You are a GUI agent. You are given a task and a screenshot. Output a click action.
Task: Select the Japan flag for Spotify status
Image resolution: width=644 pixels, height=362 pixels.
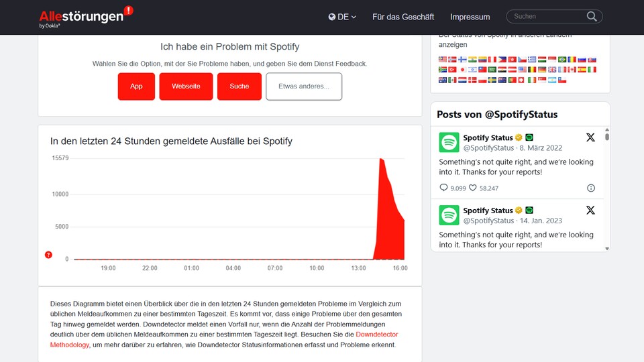pyautogui.click(x=463, y=70)
